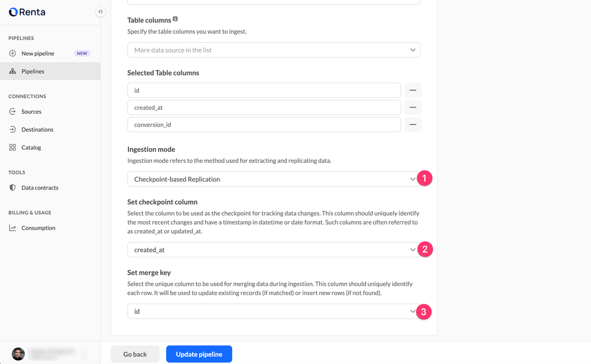This screenshot has height=364, width=591.
Task: Remove the conversion_id column with minus button
Action: [413, 125]
